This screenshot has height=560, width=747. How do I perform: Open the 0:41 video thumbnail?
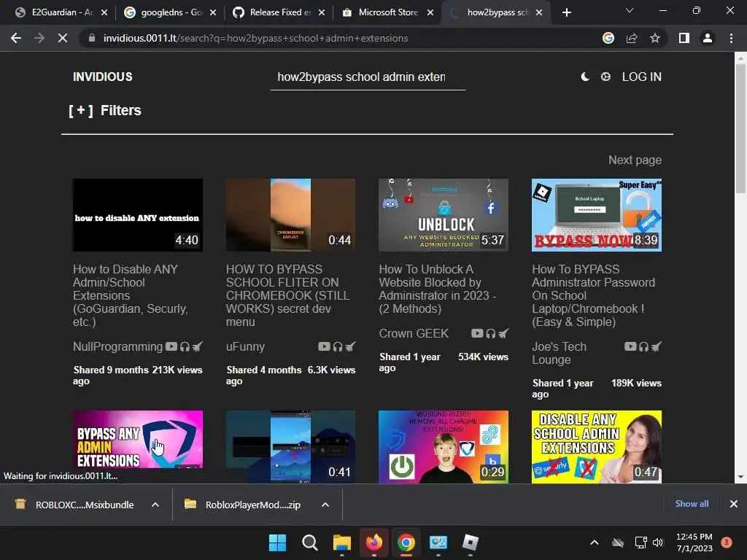[290, 447]
